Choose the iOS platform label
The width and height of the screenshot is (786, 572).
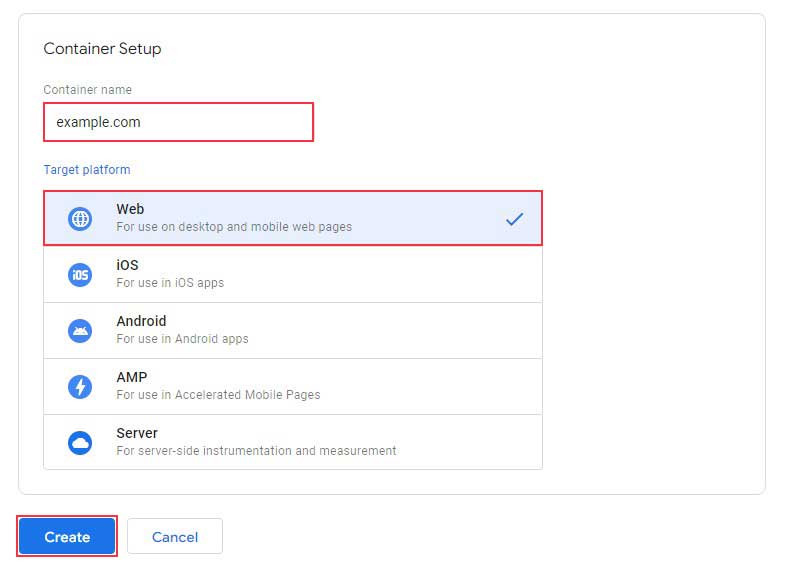coord(127,266)
